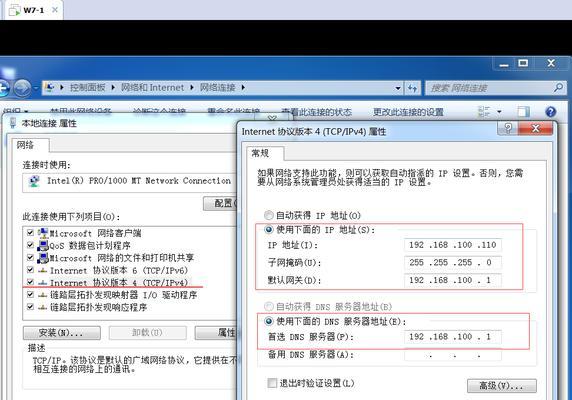The height and width of the screenshot is (400, 572).
Task: Expand the chevron after 网络连接 breadcrumb
Action: pyautogui.click(x=243, y=88)
